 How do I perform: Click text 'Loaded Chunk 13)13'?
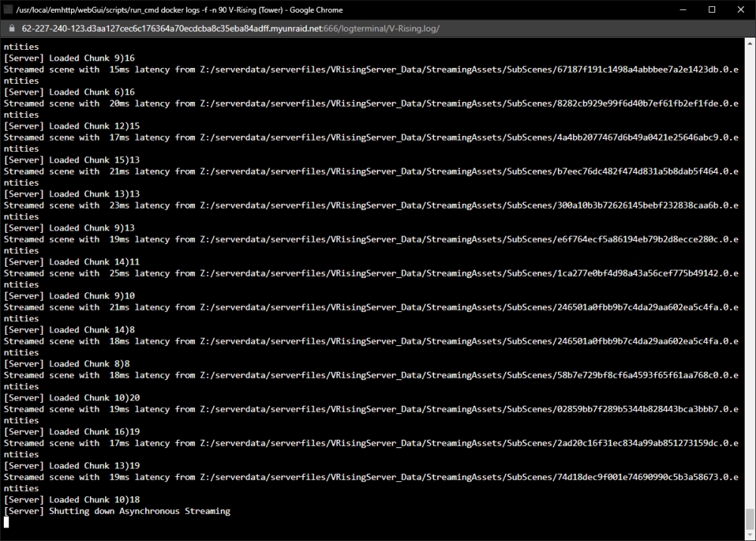pyautogui.click(x=94, y=193)
